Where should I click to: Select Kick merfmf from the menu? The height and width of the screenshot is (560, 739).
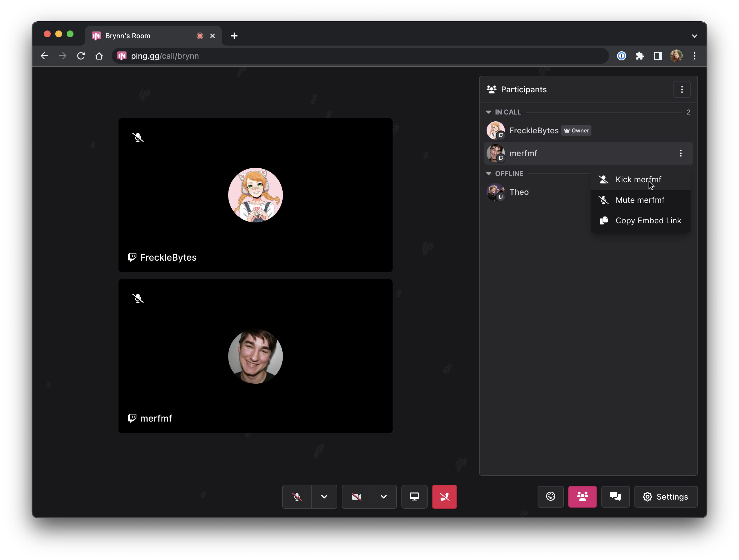(x=640, y=179)
